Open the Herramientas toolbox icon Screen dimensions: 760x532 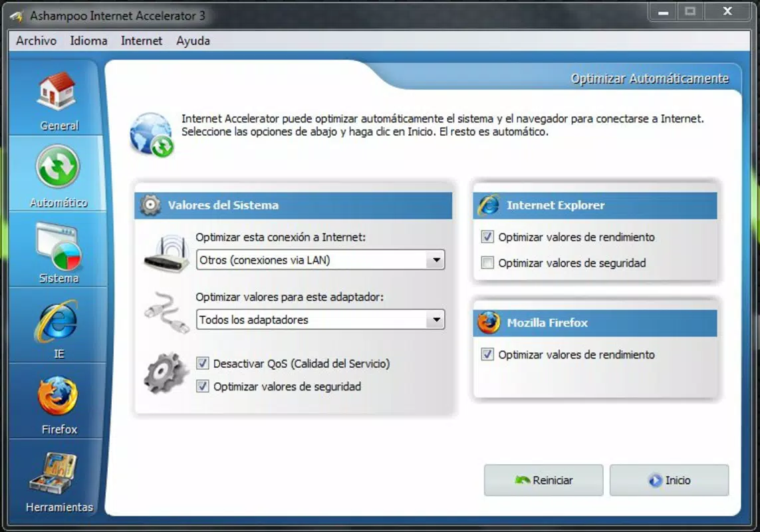coord(53,473)
